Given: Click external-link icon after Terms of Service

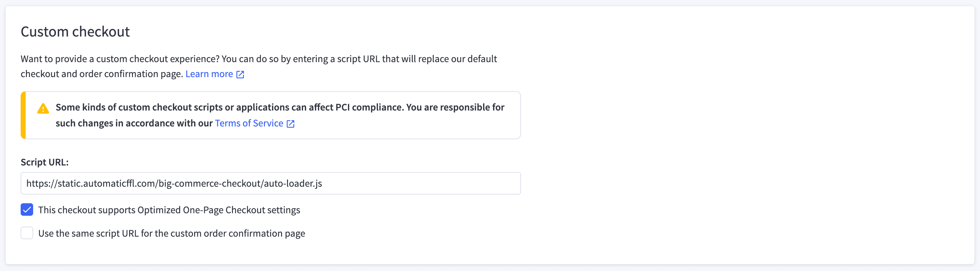Looking at the screenshot, I should tap(290, 124).
